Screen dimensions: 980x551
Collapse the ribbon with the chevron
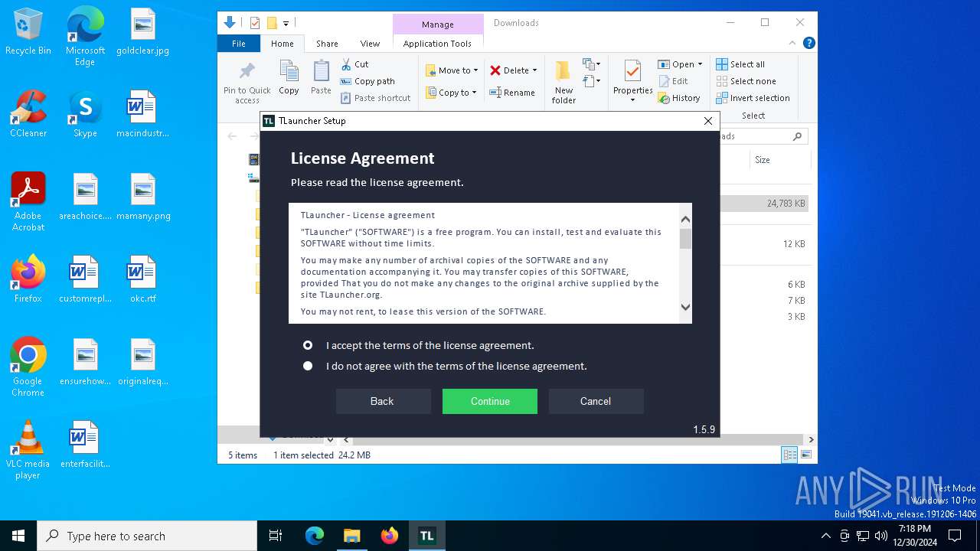(792, 44)
